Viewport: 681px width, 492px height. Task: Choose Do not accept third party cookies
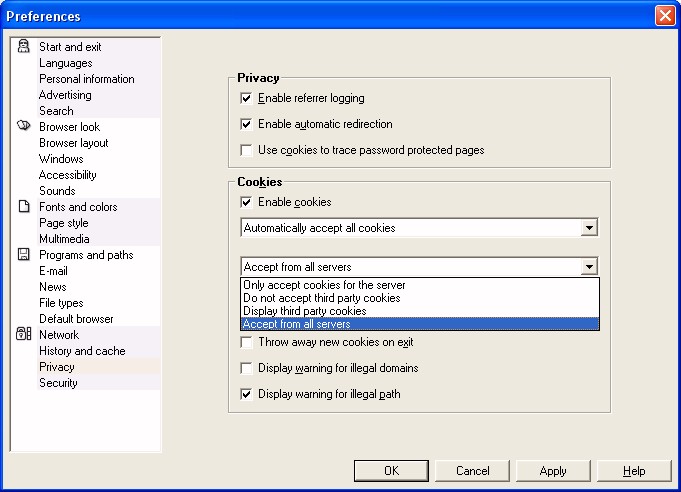(322, 298)
